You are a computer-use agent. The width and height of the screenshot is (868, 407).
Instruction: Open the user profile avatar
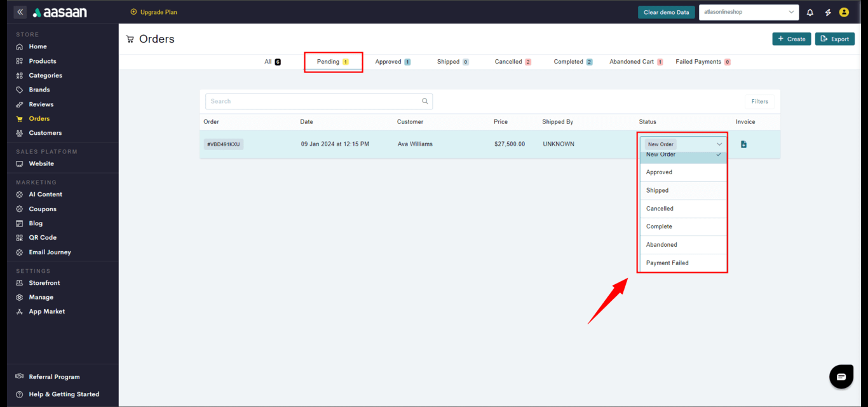(x=844, y=12)
